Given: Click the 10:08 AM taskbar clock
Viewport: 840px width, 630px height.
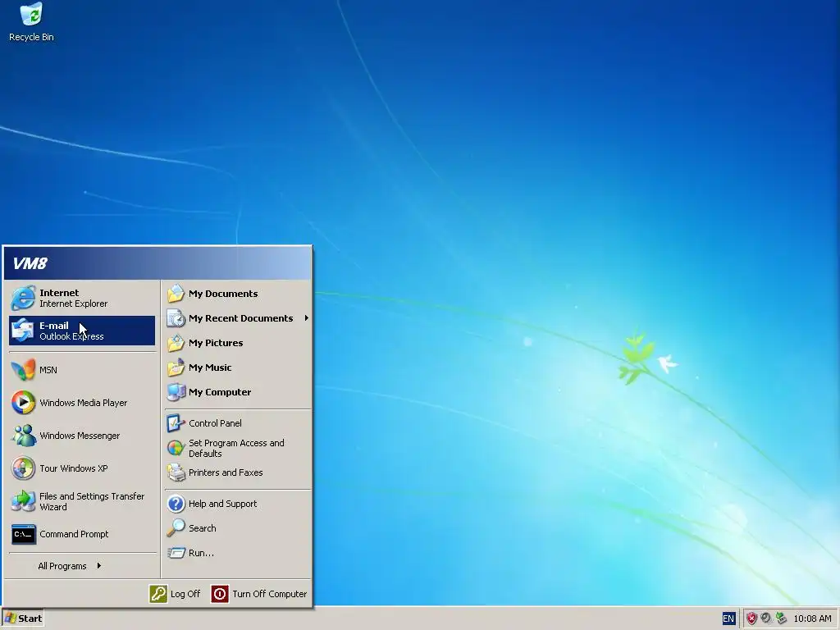Looking at the screenshot, I should point(812,619).
